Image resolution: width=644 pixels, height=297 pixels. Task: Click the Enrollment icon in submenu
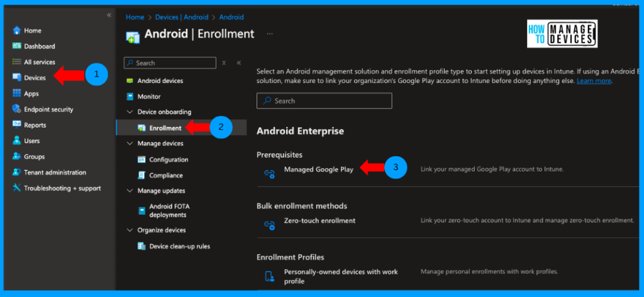(142, 128)
